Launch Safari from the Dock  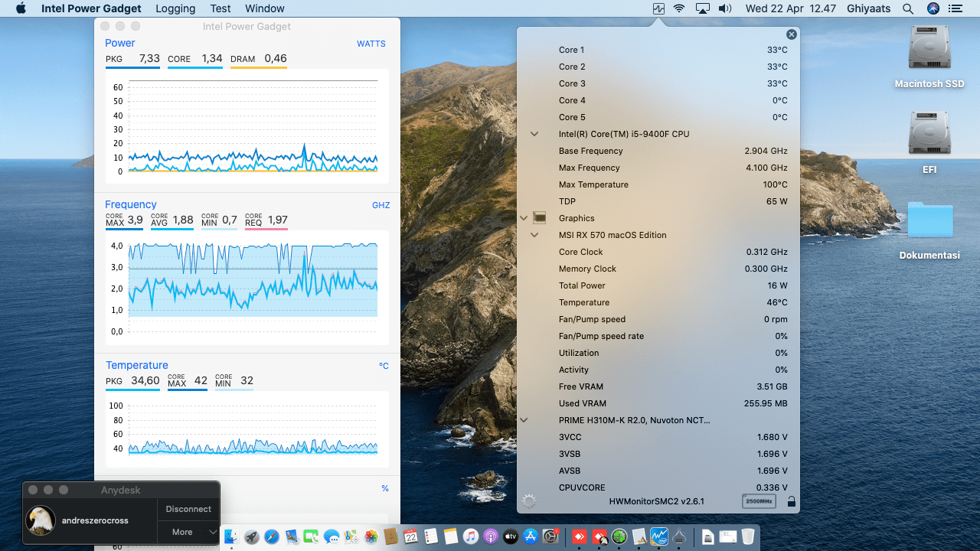click(x=272, y=537)
